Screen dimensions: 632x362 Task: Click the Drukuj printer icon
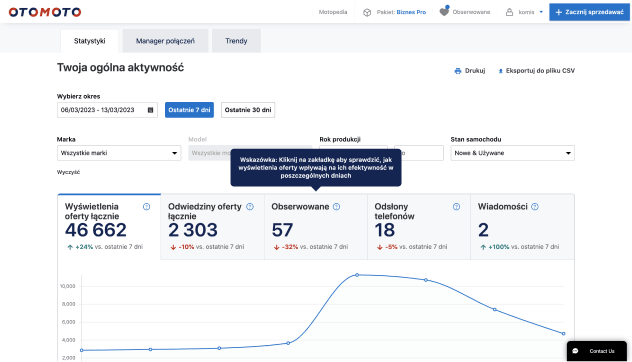[458, 71]
